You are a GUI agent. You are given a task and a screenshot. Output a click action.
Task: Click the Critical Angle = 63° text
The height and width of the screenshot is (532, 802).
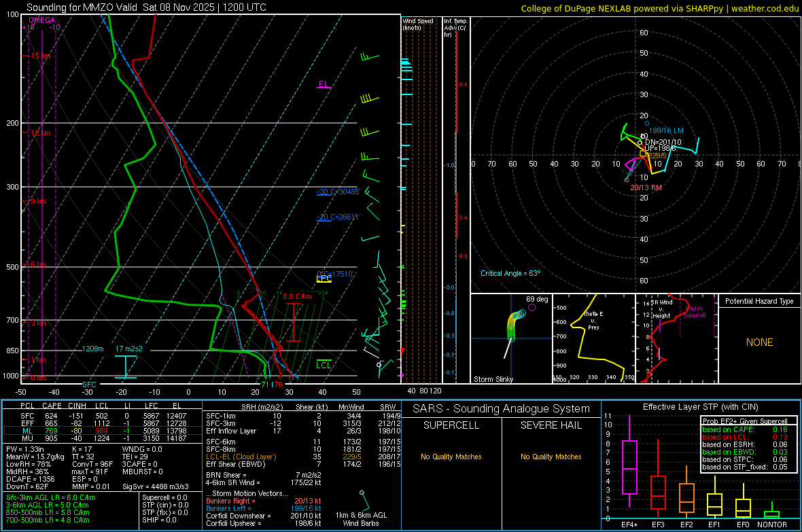(510, 273)
